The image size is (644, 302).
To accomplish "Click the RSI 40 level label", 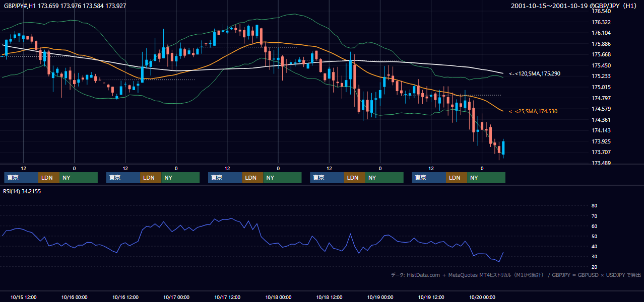I will pyautogui.click(x=594, y=246).
